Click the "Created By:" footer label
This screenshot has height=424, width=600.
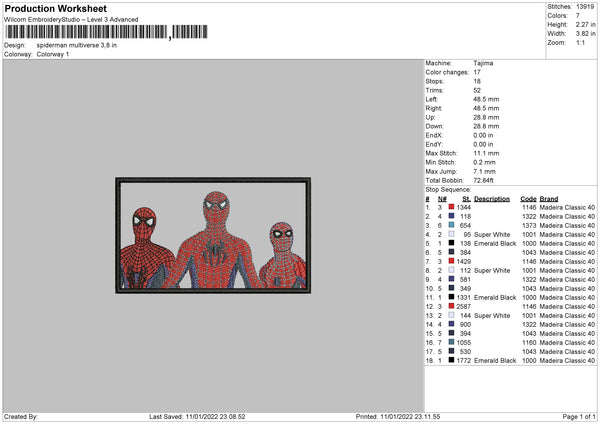21,416
